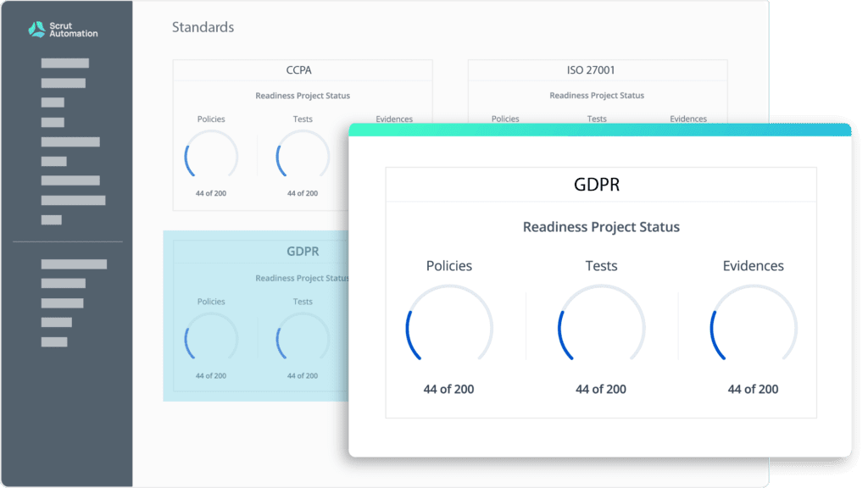This screenshot has width=868, height=488.
Task: Click the popup Tests gauge
Action: (601, 323)
